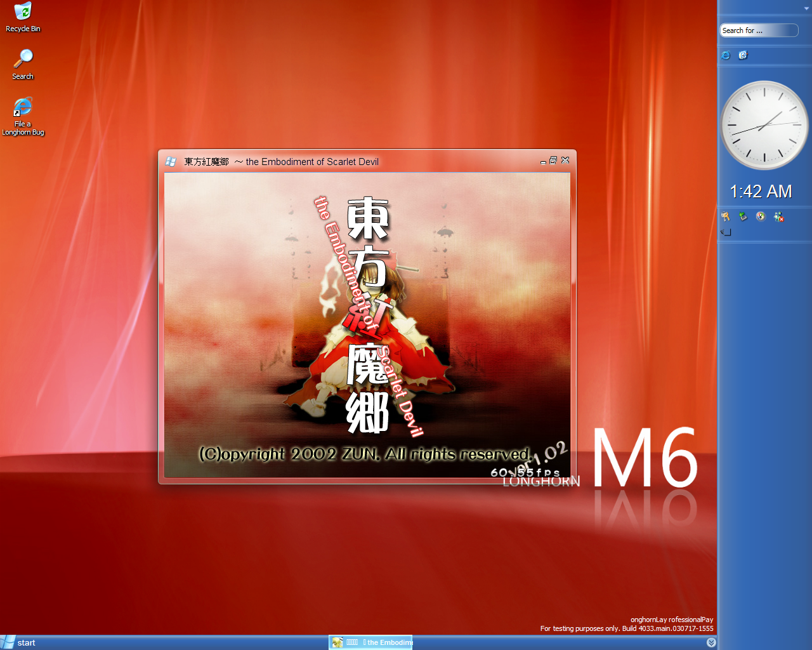812x650 pixels.
Task: Minimize the Embodiment of Scarlet Devil window
Action: pyautogui.click(x=543, y=161)
